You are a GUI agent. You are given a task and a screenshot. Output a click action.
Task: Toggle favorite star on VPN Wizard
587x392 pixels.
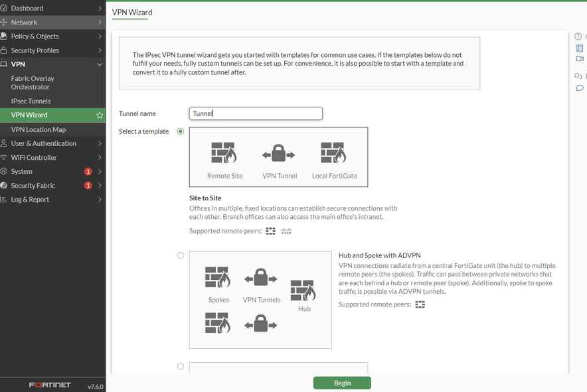pos(100,115)
